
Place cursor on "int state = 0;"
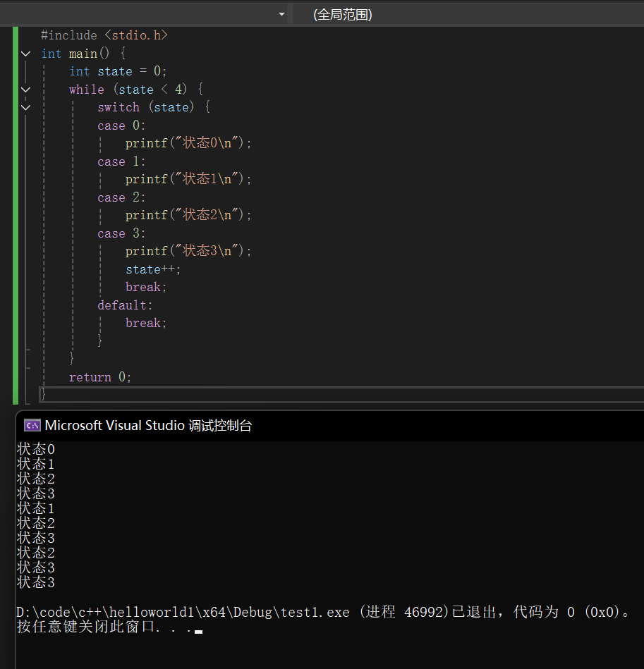click(x=118, y=71)
